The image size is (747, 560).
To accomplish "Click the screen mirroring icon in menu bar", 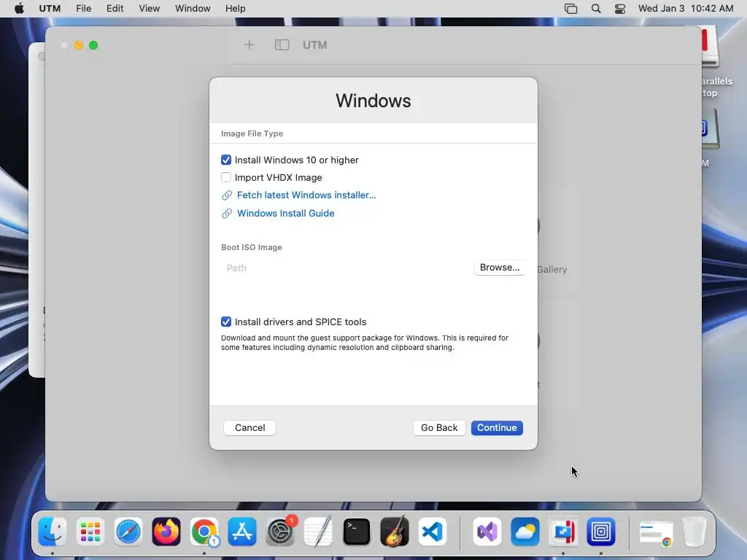I will point(570,9).
